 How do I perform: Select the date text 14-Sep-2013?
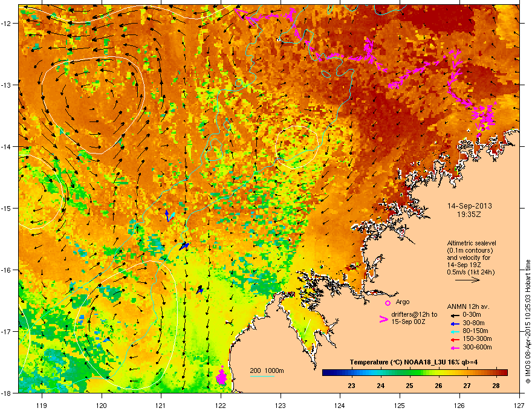(469, 206)
